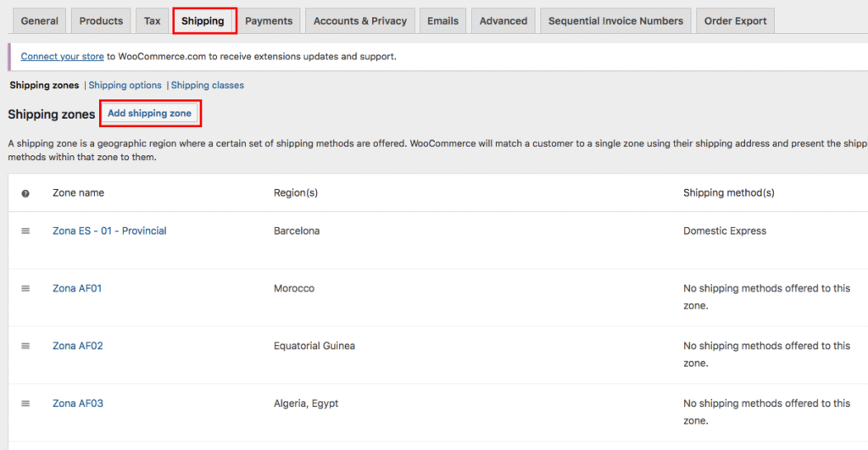Click drag handle for Zona ES - 01 - Provincial

(x=25, y=231)
